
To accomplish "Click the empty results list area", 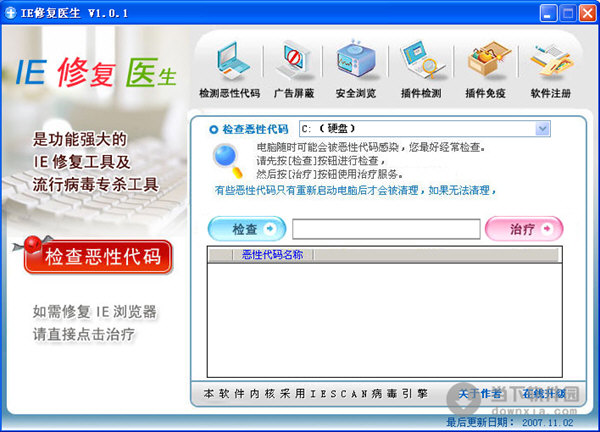I will (385, 320).
